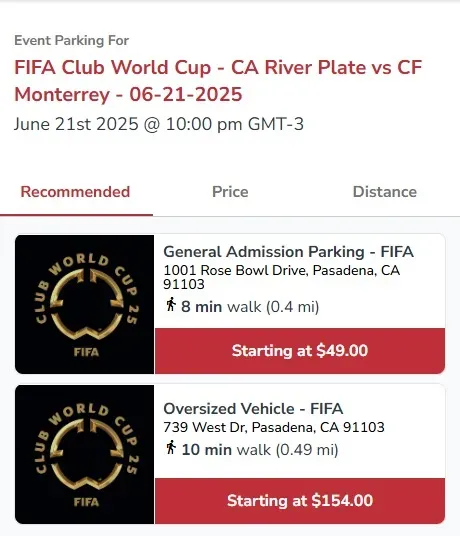Screen dimensions: 460x536
Task: Click the Starting at $49.00 button
Action: [300, 351]
